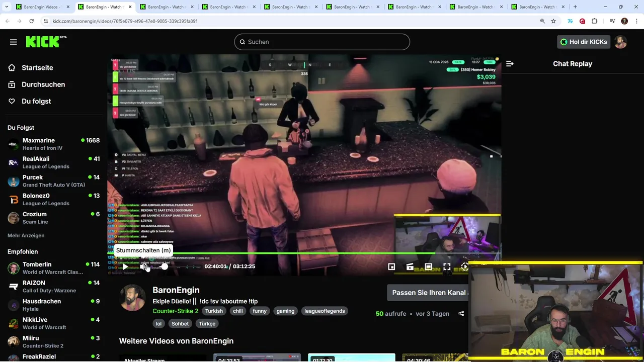
Task: Expand Mehr Anzeigen in followed list
Action: (x=26, y=235)
